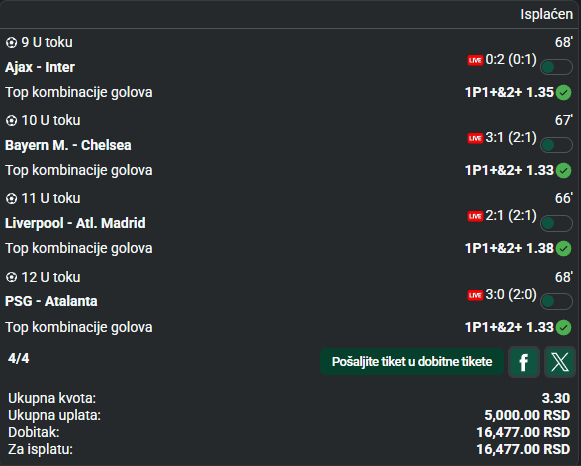Viewport: 581px width, 466px height.
Task: Share ticket via X icon
Action: click(560, 362)
